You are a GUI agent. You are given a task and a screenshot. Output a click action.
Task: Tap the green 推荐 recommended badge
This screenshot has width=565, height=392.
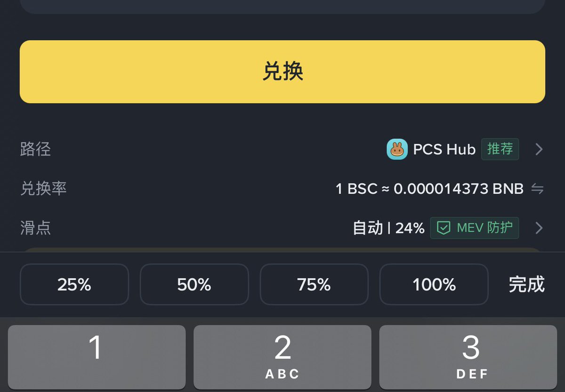click(500, 149)
